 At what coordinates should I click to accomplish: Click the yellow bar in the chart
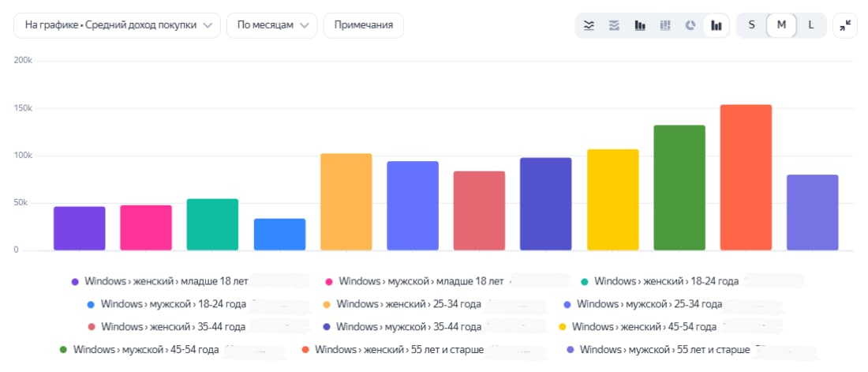(x=613, y=200)
